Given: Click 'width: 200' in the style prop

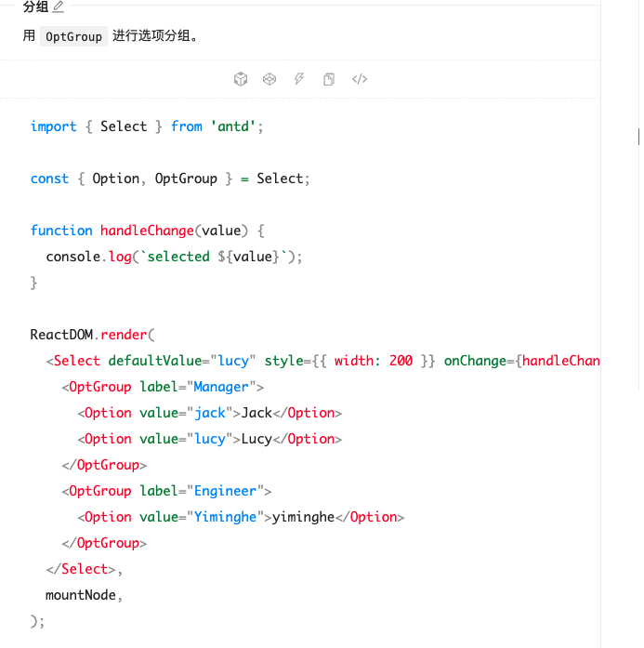Looking at the screenshot, I should 374,361.
